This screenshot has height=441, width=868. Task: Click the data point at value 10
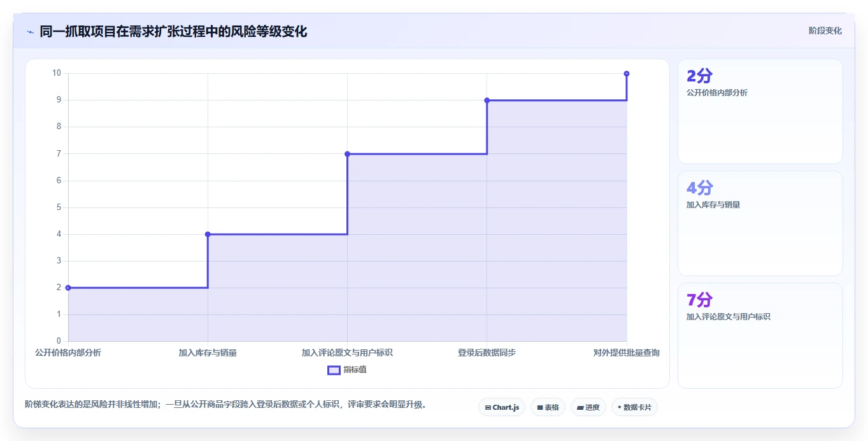[627, 73]
